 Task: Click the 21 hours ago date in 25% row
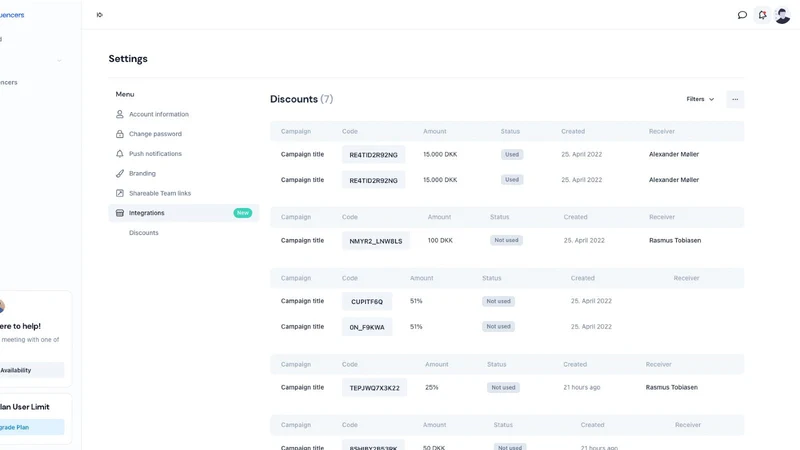click(x=582, y=387)
